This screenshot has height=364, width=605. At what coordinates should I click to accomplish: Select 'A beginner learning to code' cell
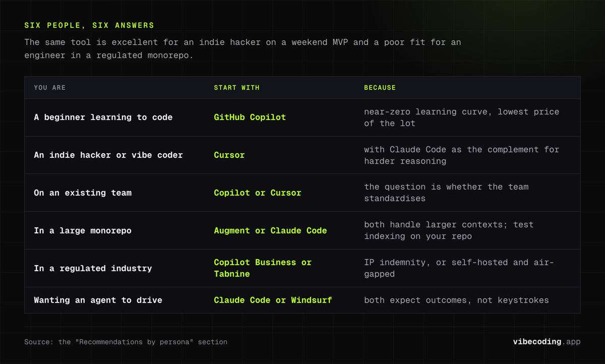(103, 117)
